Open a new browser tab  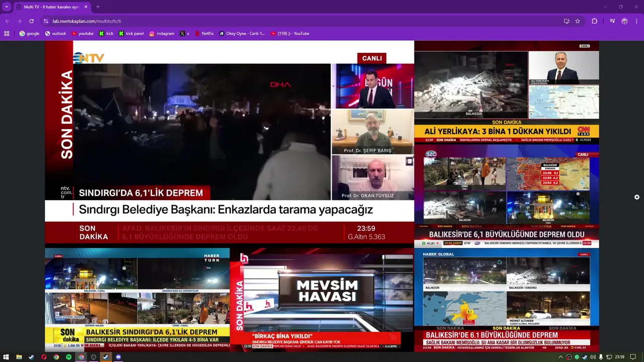point(98,7)
